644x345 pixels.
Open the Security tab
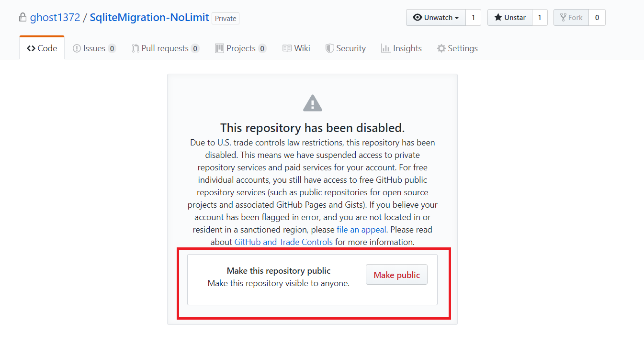click(x=346, y=48)
